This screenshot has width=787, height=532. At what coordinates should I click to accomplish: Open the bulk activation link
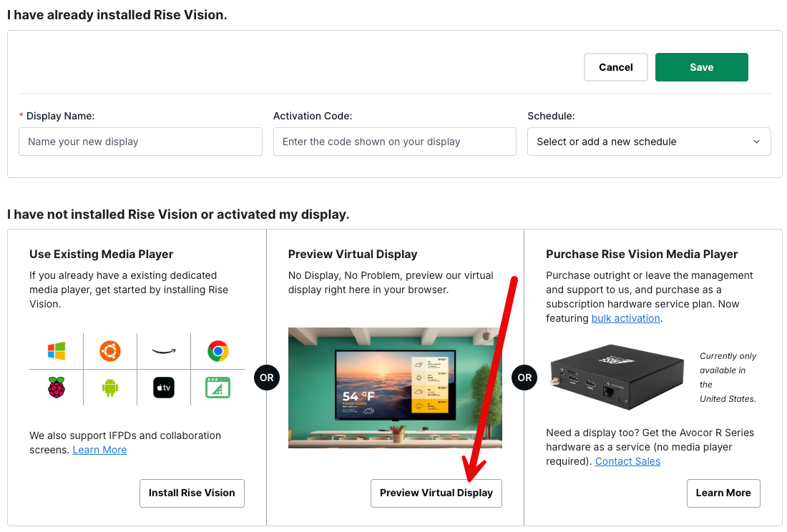(x=625, y=318)
